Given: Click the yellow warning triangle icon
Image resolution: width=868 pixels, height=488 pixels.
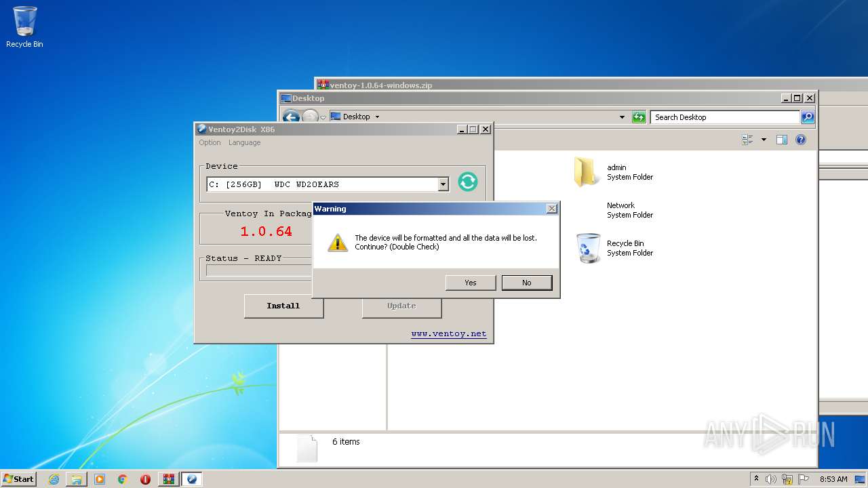Looking at the screenshot, I should point(338,243).
